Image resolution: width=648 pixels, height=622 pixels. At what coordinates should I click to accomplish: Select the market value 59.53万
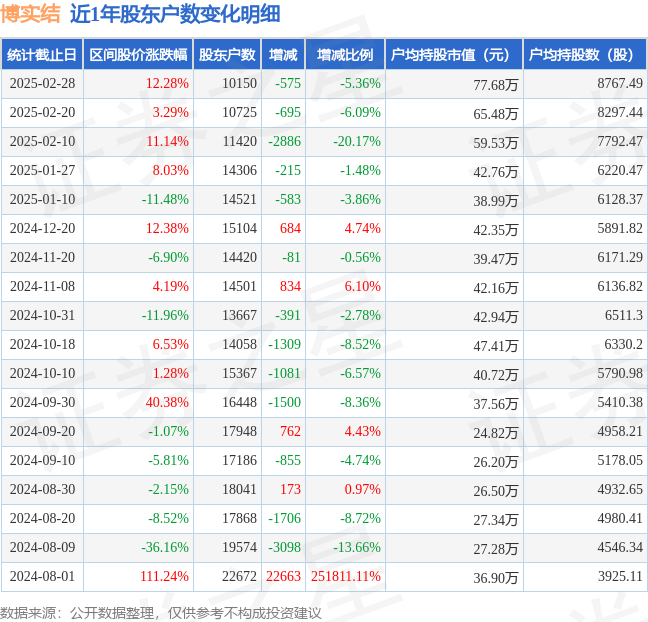[496, 143]
